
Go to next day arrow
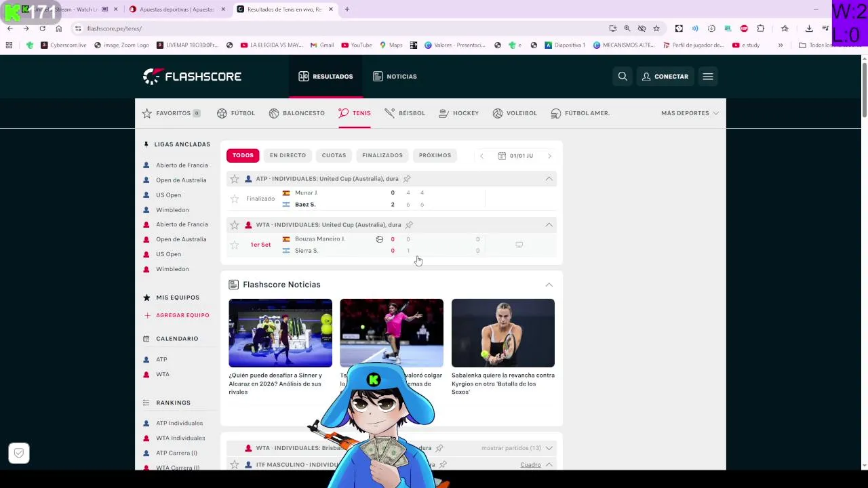tap(549, 156)
